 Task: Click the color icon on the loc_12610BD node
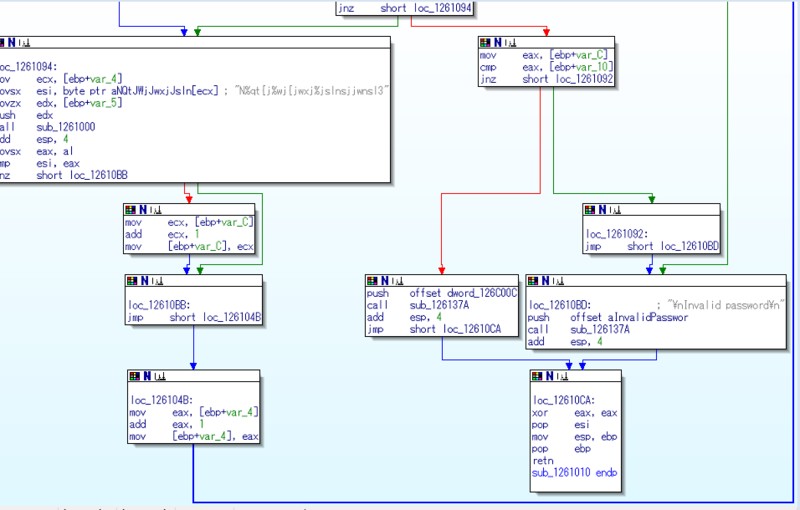(533, 280)
